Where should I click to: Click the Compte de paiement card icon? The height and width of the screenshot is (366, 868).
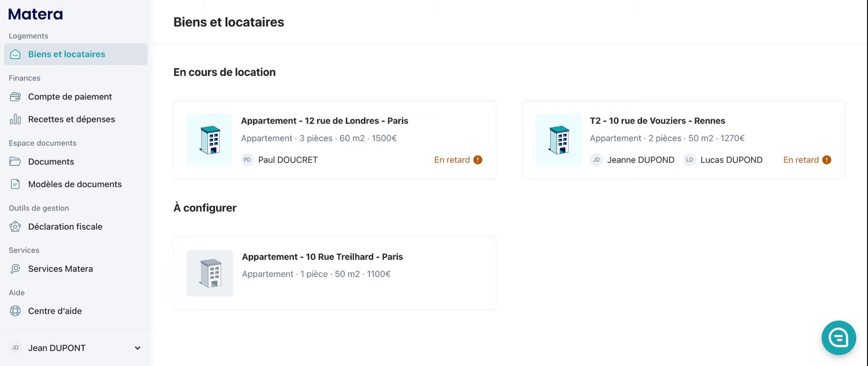coord(15,97)
